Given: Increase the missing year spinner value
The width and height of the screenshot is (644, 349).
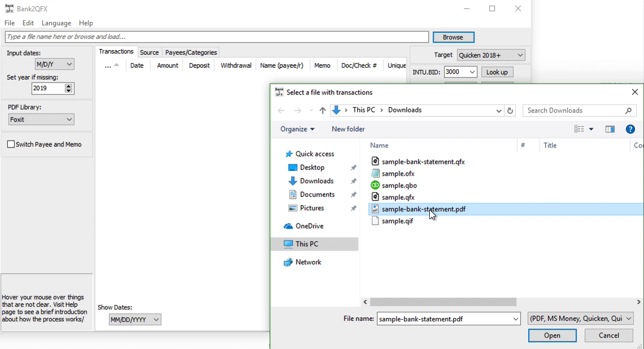Looking at the screenshot, I should [68, 86].
